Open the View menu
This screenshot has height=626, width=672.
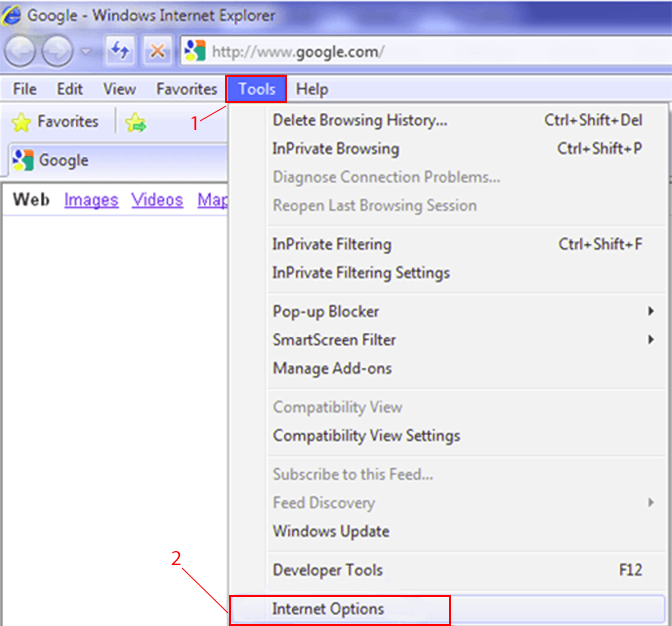(x=119, y=89)
